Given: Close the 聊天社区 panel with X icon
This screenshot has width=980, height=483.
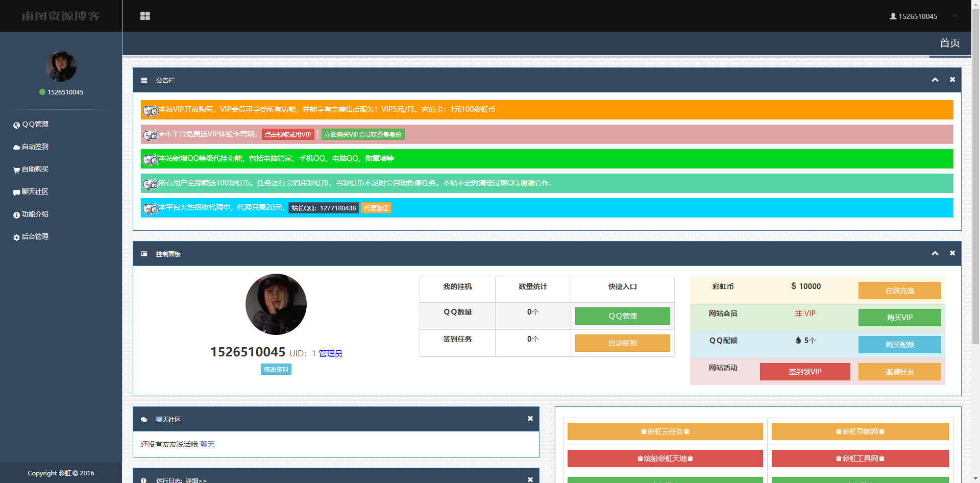Looking at the screenshot, I should [530, 419].
